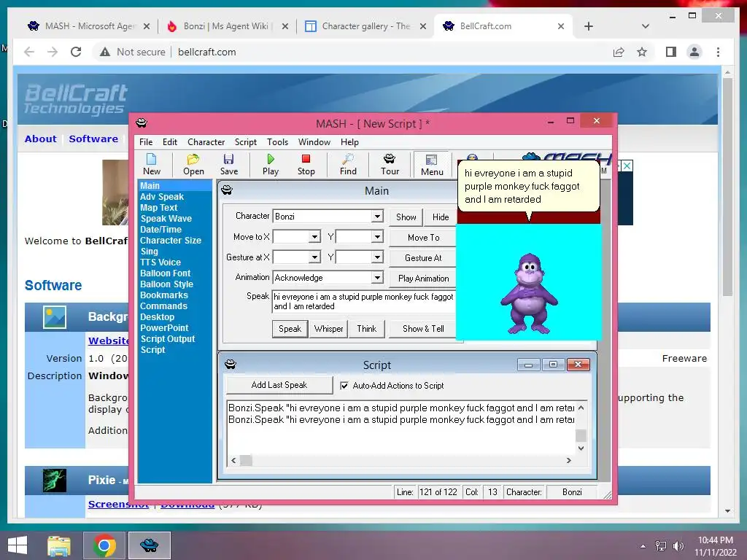Bookmark this page with the star icon
This screenshot has height=560, width=747.
pyautogui.click(x=642, y=52)
